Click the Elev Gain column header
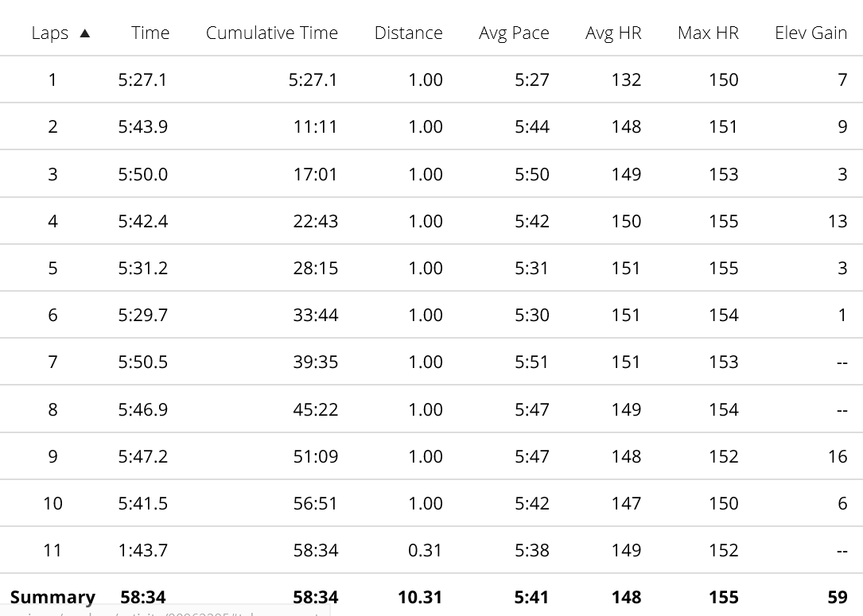This screenshot has height=616, width=863. (x=811, y=33)
